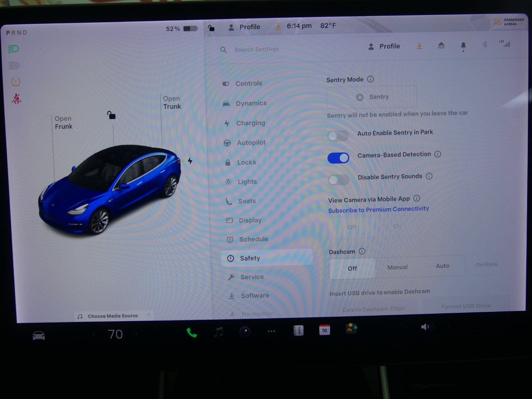This screenshot has width=532, height=399.
Task: Open the all apps three-dot launcher
Action: (x=272, y=331)
